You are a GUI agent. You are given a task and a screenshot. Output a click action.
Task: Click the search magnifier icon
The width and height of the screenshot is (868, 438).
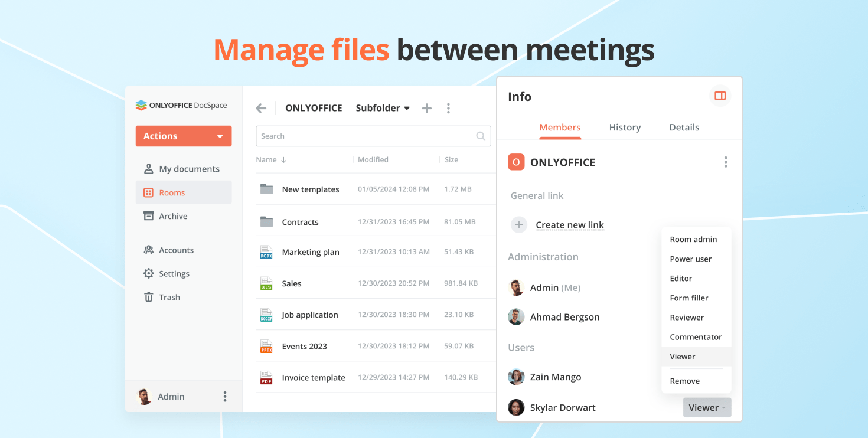tap(481, 136)
